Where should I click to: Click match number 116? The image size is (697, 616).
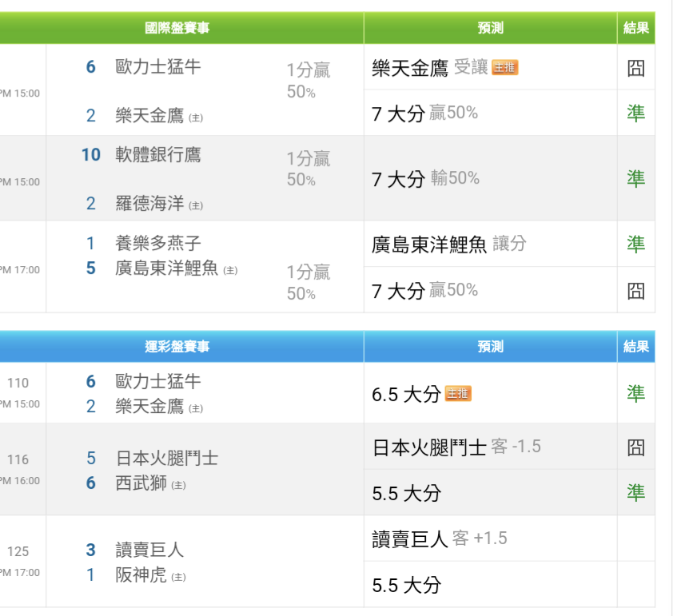18,459
